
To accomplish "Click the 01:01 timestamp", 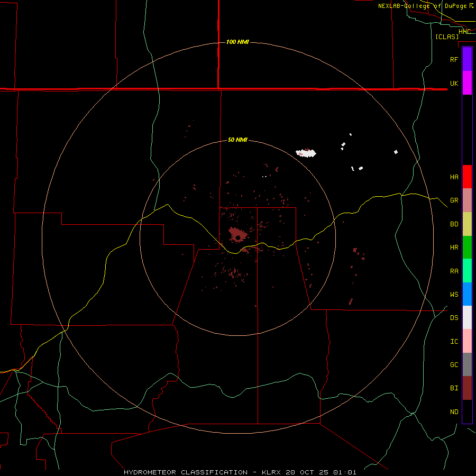I will [344, 472].
